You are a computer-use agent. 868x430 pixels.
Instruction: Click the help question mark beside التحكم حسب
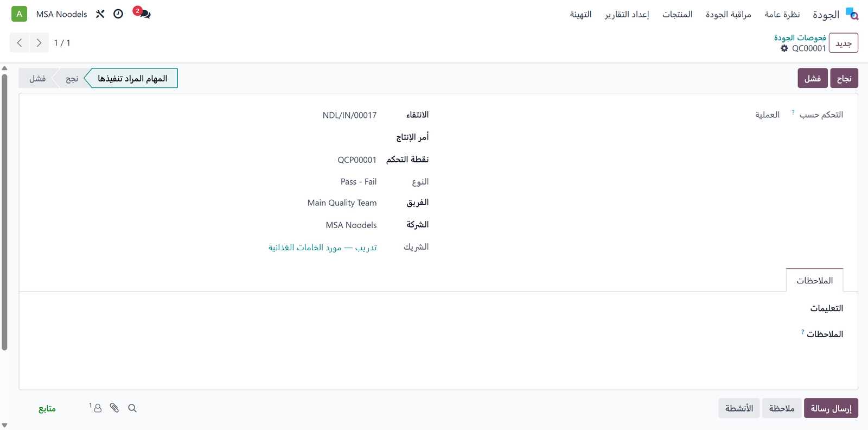tap(793, 112)
